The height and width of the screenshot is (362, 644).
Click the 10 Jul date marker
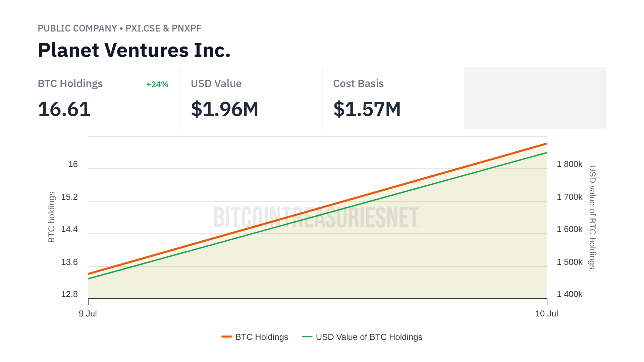point(546,313)
